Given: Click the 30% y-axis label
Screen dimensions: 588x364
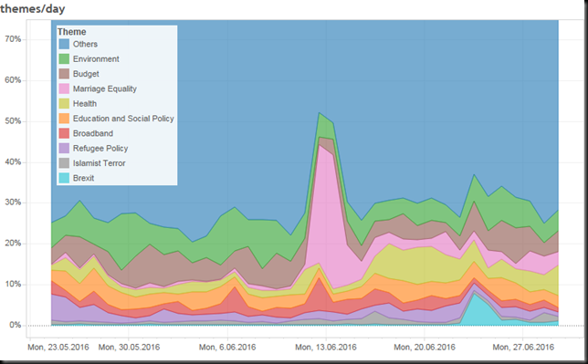Looking at the screenshot, I should click(13, 203).
